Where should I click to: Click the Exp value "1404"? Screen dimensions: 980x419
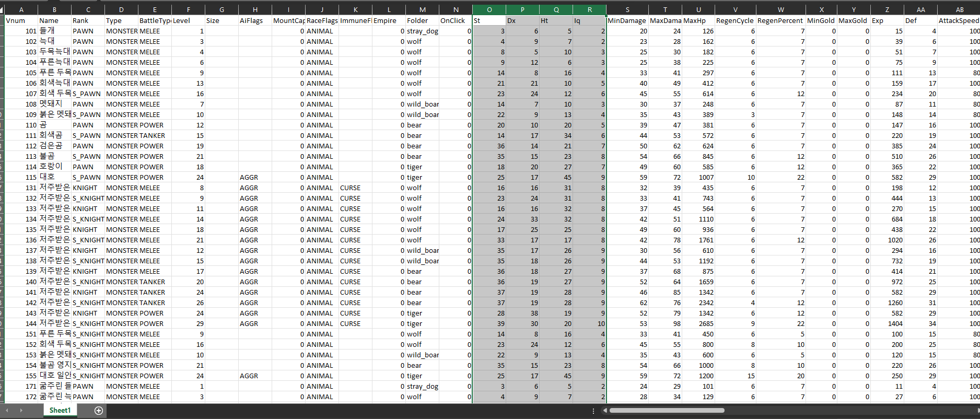[x=887, y=324]
